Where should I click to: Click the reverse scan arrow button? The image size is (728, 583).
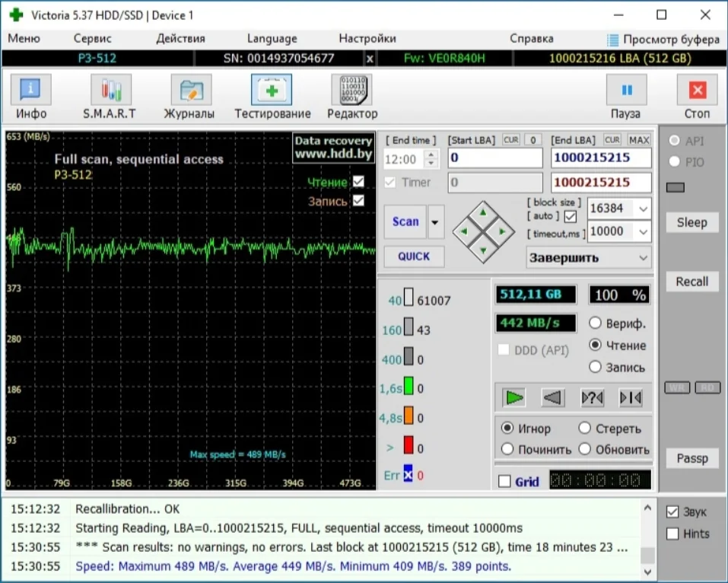(553, 397)
